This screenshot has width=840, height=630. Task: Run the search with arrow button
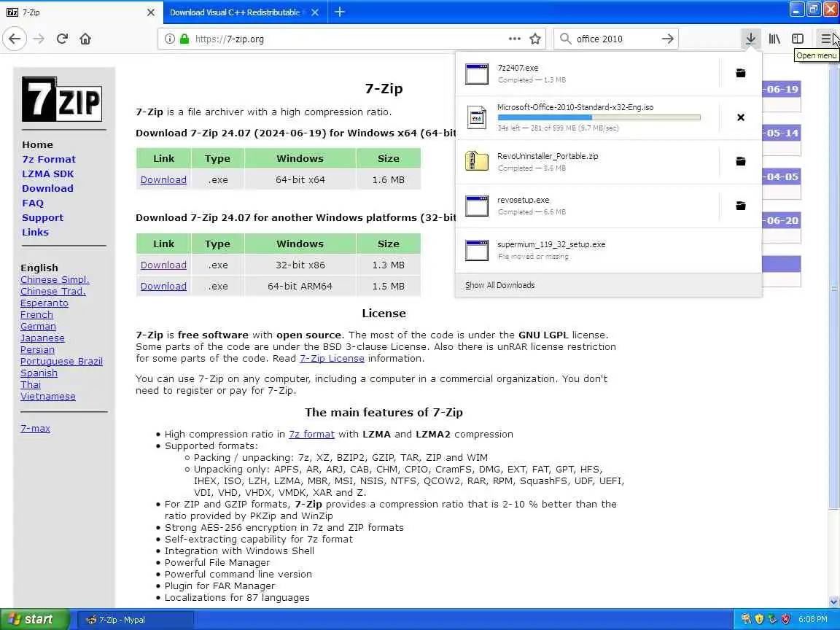(667, 39)
